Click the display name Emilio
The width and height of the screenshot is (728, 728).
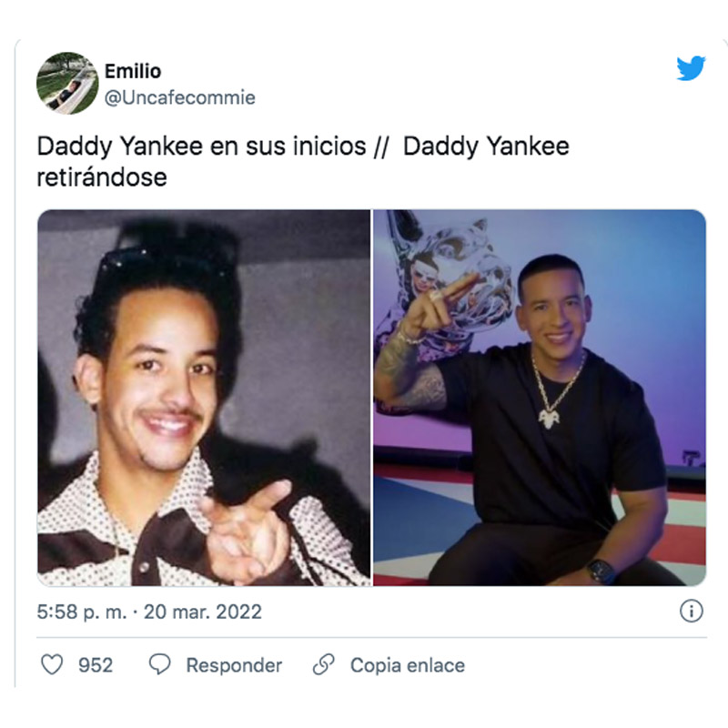pos(133,72)
